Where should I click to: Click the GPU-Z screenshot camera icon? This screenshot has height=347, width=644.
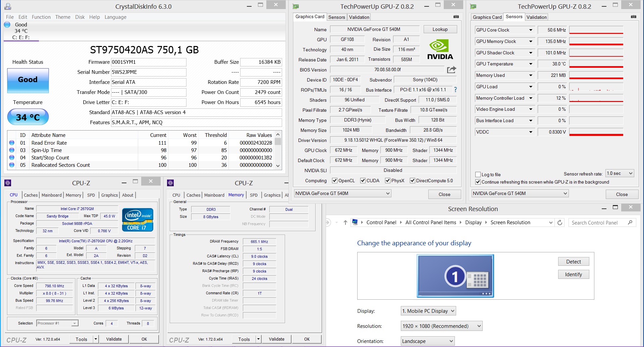pyautogui.click(x=456, y=17)
